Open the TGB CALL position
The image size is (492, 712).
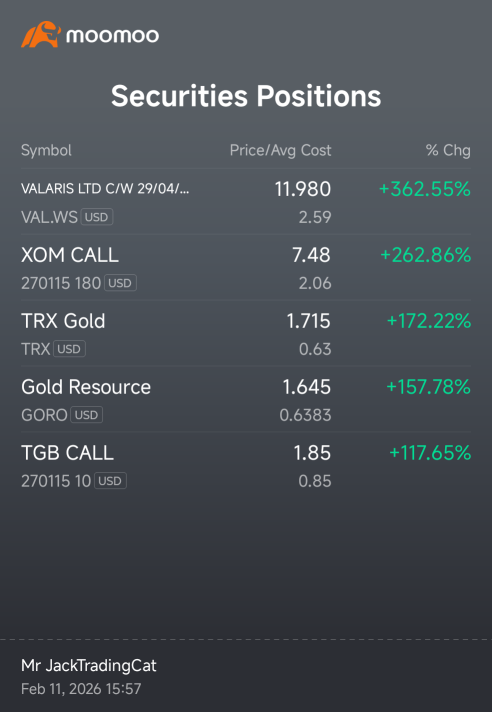pos(246,465)
